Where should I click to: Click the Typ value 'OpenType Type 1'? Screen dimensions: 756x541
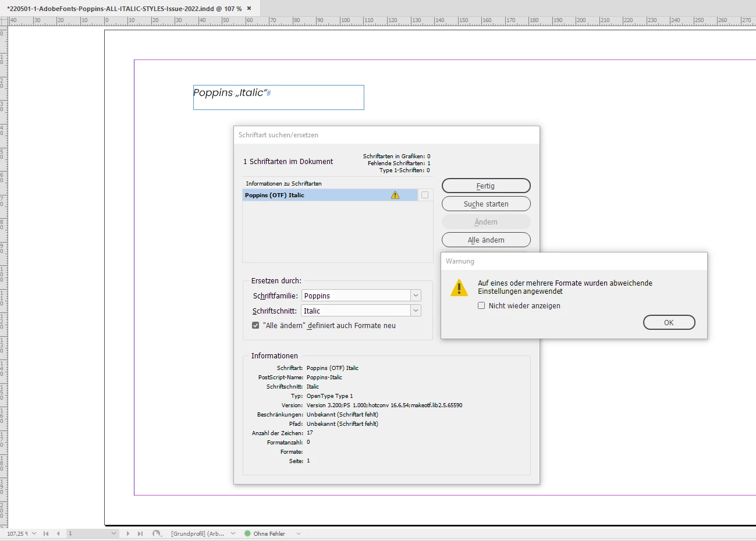[329, 396]
